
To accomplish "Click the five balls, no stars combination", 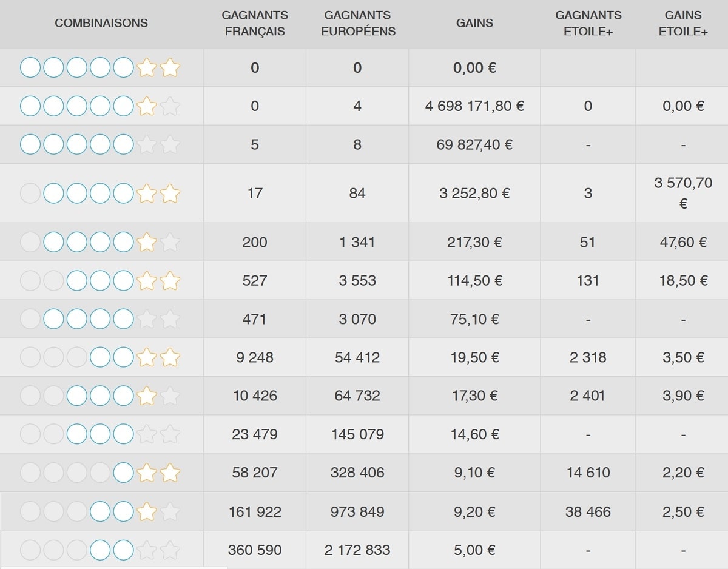I will pyautogui.click(x=100, y=144).
